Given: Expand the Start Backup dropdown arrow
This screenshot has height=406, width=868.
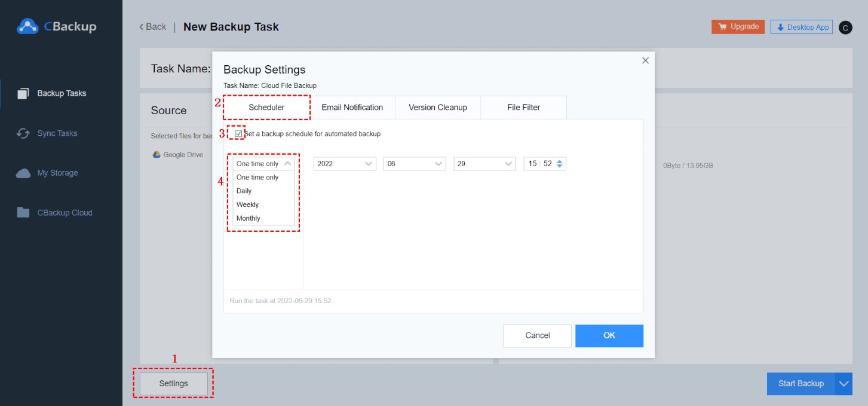Looking at the screenshot, I should pyautogui.click(x=844, y=384).
